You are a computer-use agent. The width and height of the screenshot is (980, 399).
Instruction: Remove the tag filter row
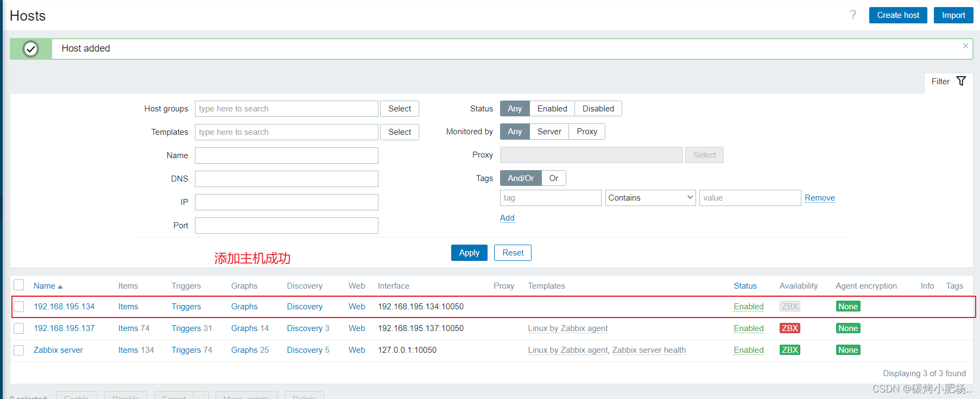tap(820, 198)
